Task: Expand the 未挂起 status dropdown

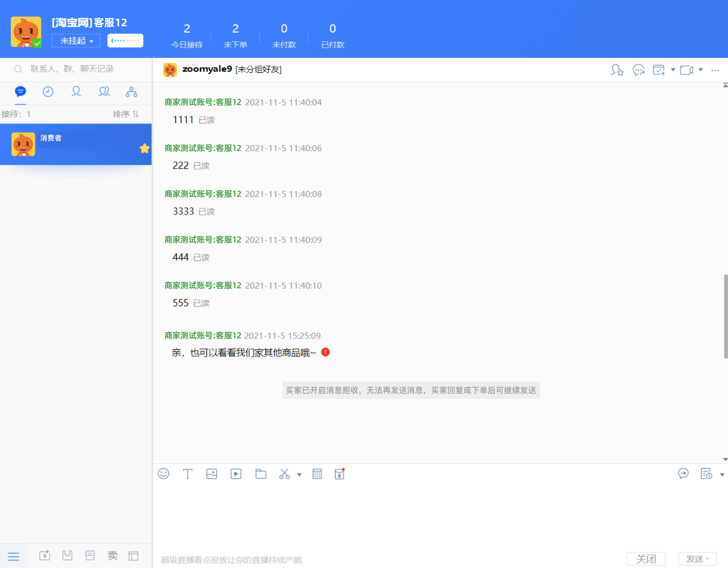Action: [x=76, y=41]
